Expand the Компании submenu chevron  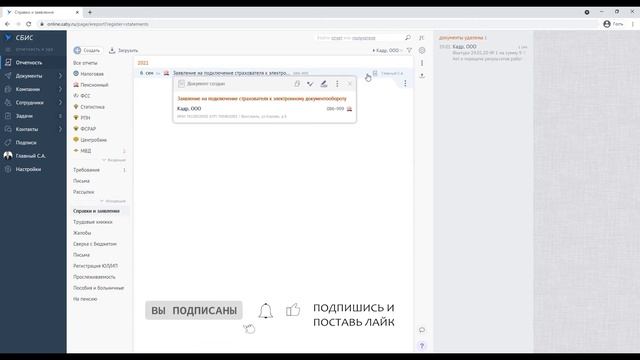click(60, 89)
